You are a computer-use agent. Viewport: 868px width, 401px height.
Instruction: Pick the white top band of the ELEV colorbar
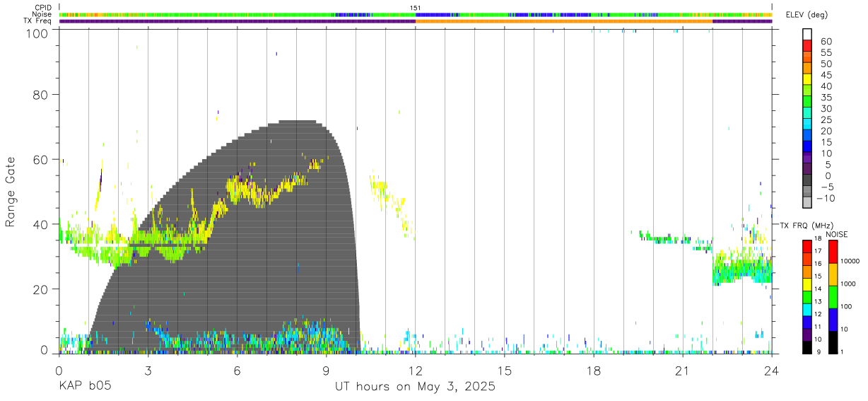click(x=807, y=35)
